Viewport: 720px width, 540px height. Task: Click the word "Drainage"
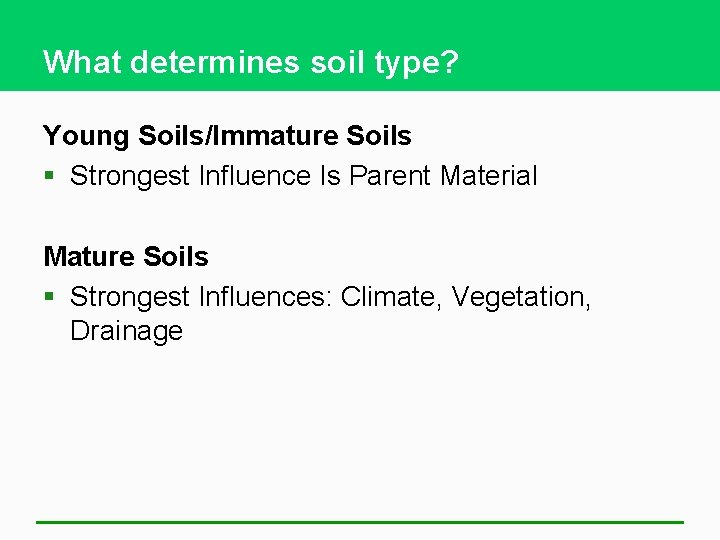126,331
